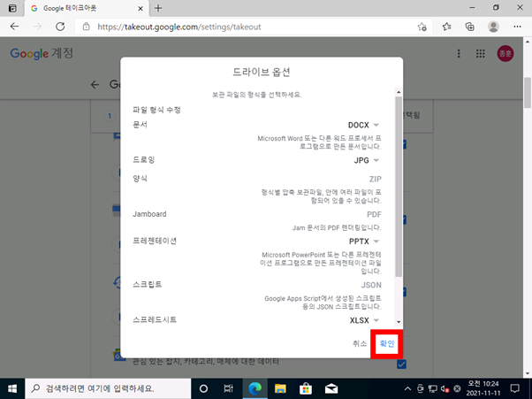Open Edge settings and more menu
This screenshot has width=532, height=399.
point(517,27)
